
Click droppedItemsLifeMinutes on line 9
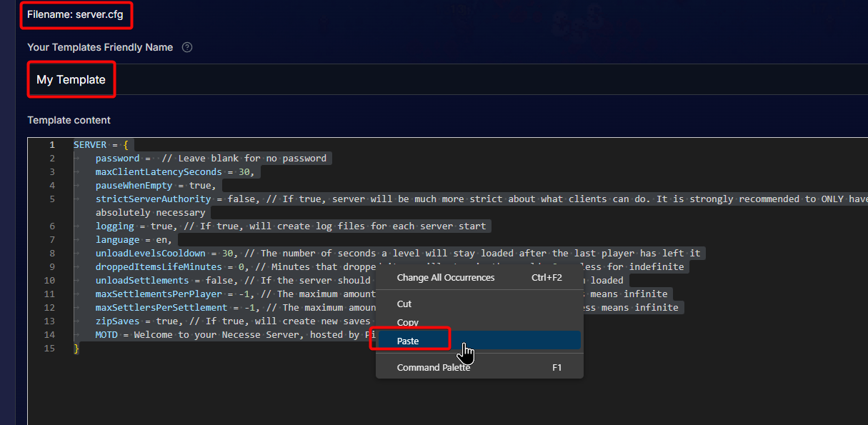point(159,267)
